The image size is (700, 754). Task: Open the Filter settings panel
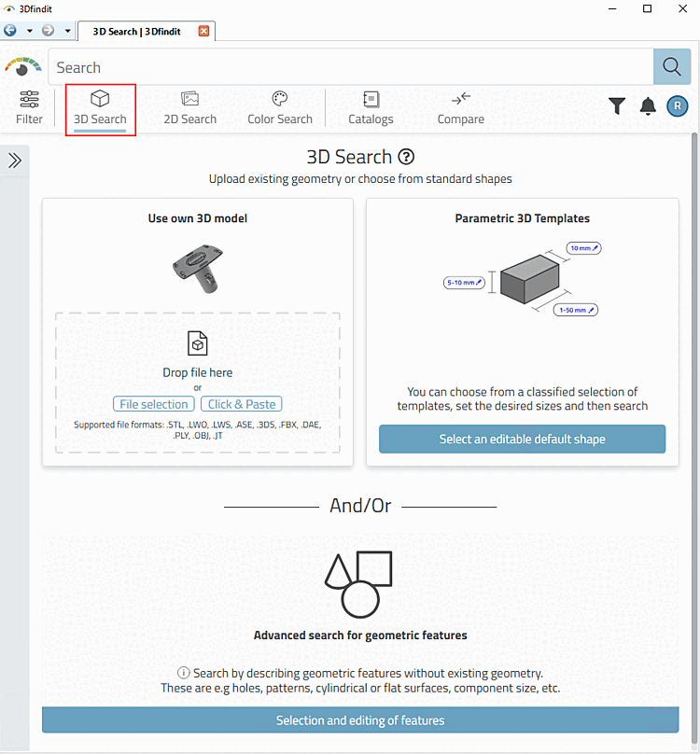pyautogui.click(x=29, y=107)
